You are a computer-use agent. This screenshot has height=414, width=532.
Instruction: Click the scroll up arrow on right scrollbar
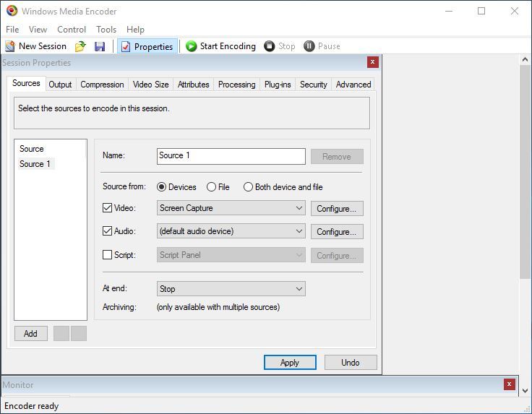pos(525,60)
